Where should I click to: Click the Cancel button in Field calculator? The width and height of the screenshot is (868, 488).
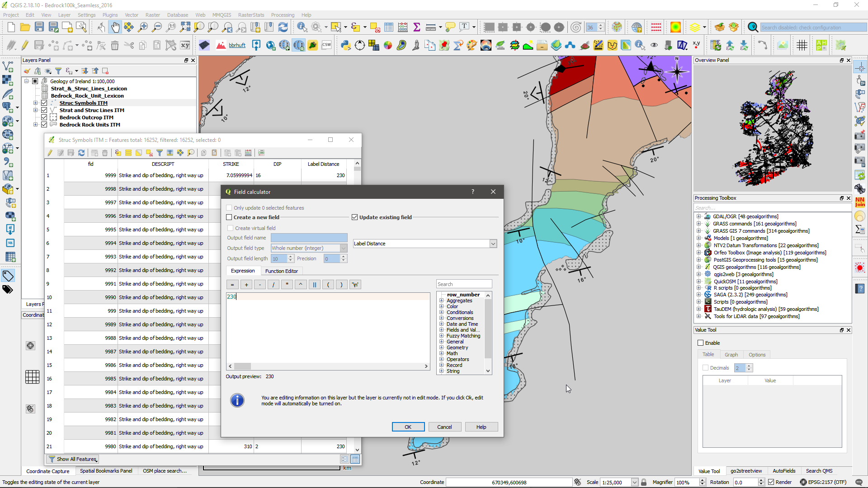point(444,427)
